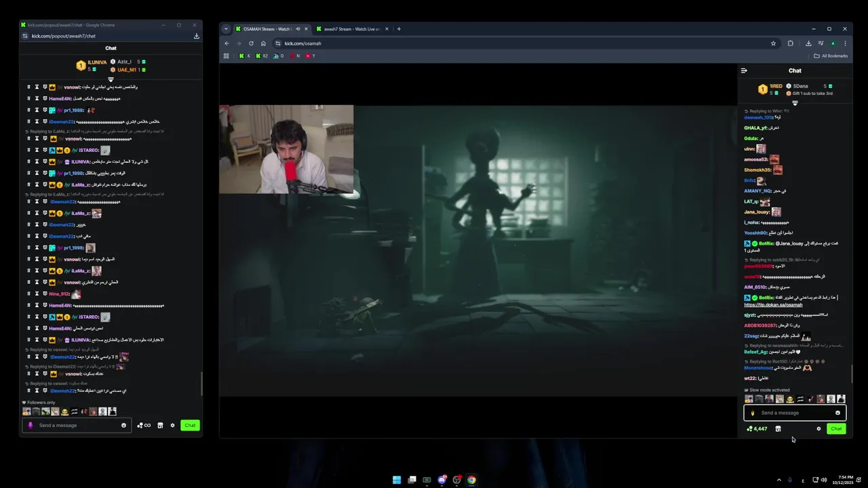Open the Chrome extensions puzzle icon

[x=791, y=43]
